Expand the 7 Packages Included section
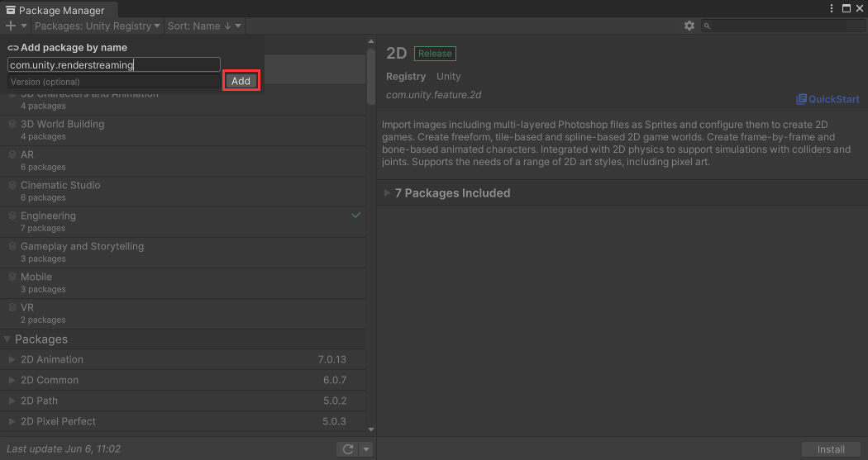Screen dimensions: 868x460 [x=389, y=193]
